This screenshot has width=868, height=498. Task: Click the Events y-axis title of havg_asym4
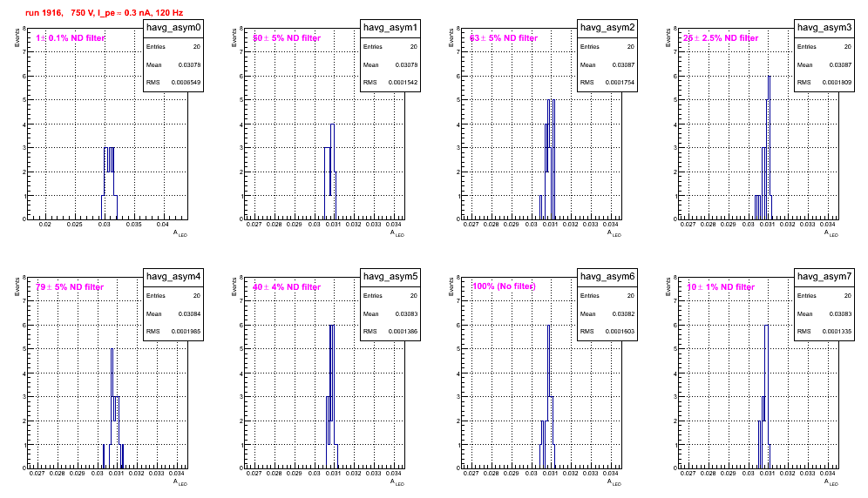[17, 286]
